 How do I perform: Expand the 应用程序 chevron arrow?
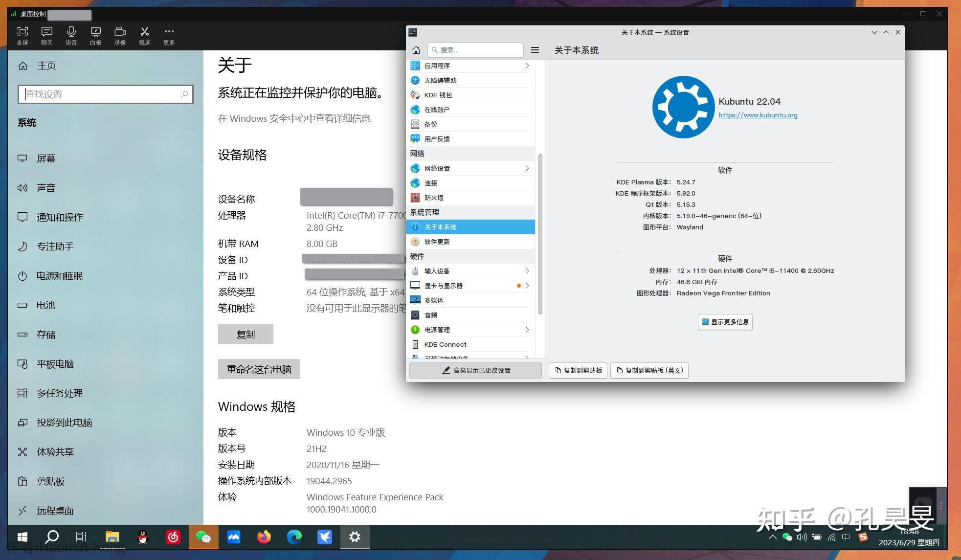527,66
